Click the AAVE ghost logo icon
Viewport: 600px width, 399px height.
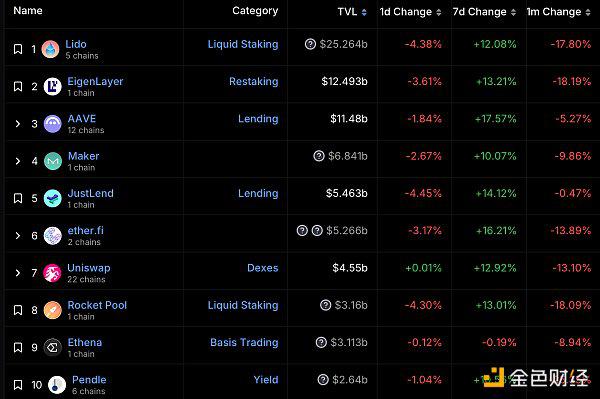pyautogui.click(x=52, y=124)
